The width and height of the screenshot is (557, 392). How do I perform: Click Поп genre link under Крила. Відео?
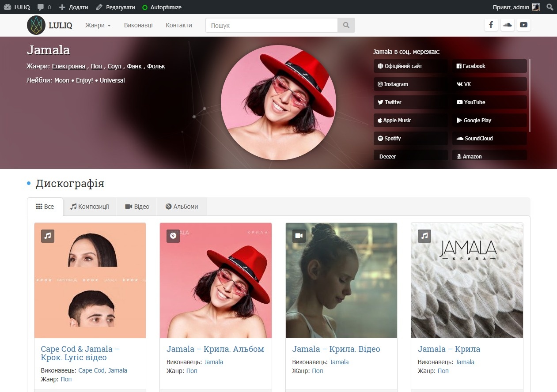pyautogui.click(x=317, y=371)
